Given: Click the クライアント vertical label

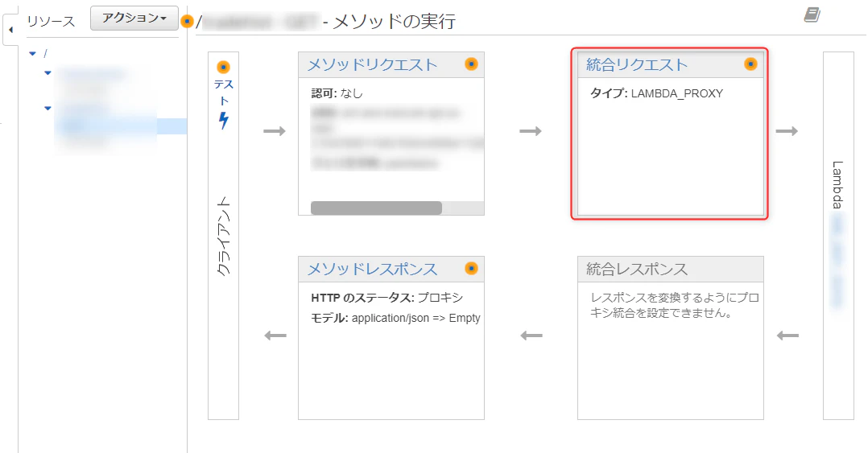Looking at the screenshot, I should 223,237.
